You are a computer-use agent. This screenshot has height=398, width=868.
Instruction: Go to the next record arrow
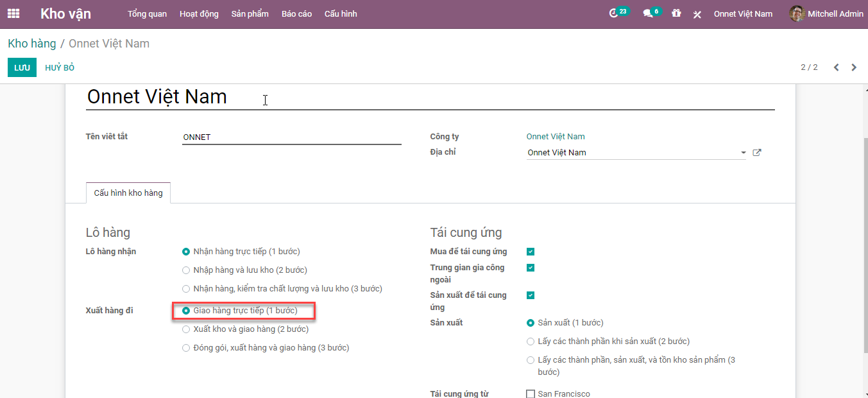854,67
